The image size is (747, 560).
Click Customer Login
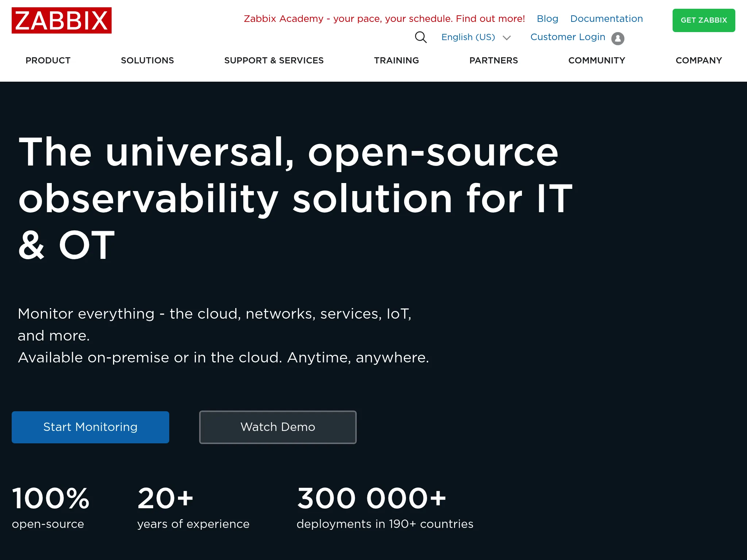click(568, 37)
